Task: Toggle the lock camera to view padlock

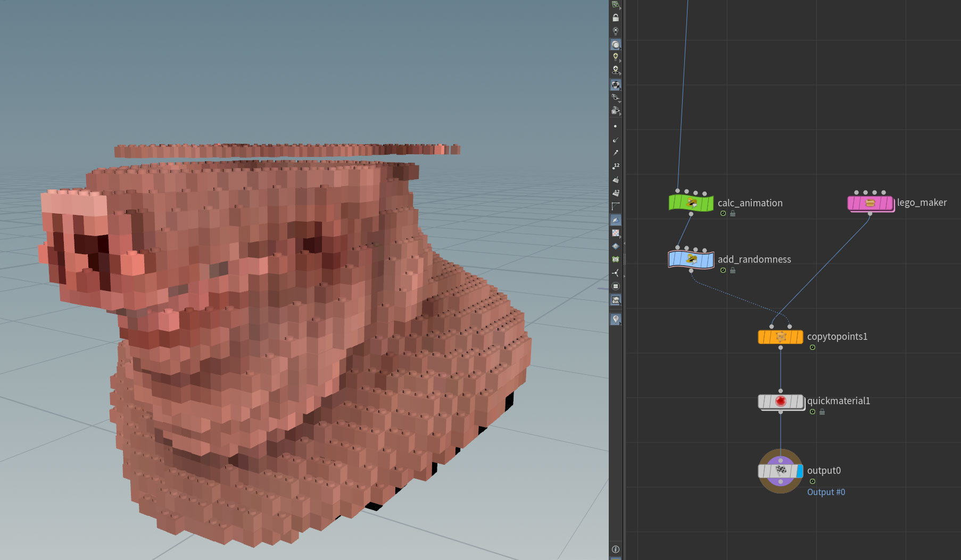Action: [x=616, y=18]
